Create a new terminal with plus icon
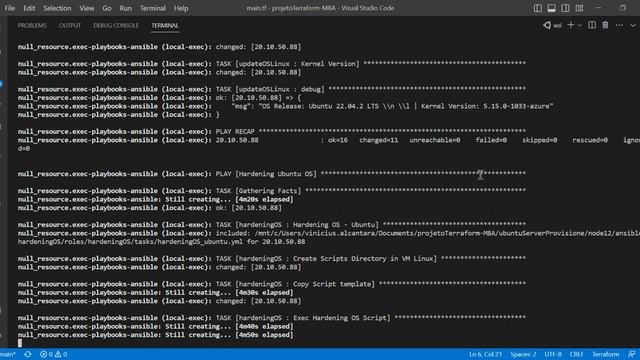 [x=571, y=25]
